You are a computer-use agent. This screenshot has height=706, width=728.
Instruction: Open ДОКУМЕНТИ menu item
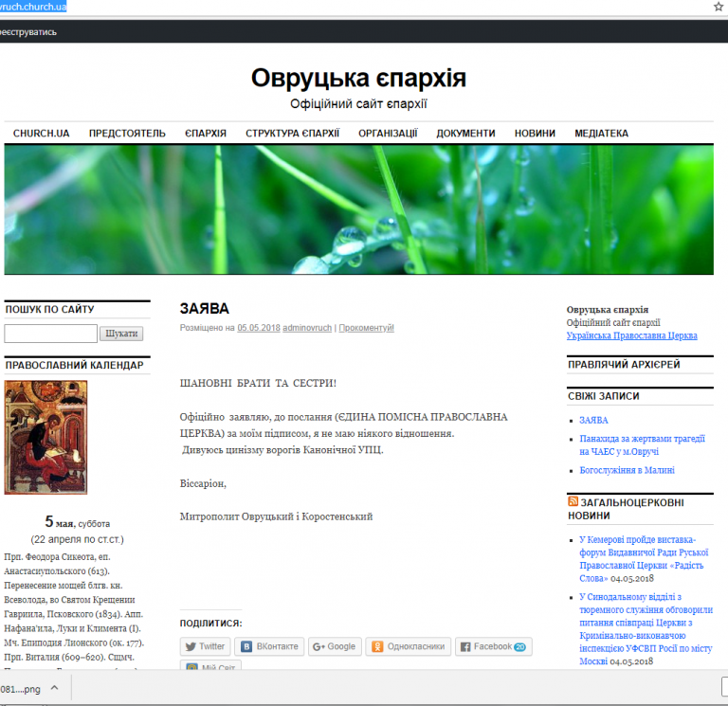click(465, 134)
